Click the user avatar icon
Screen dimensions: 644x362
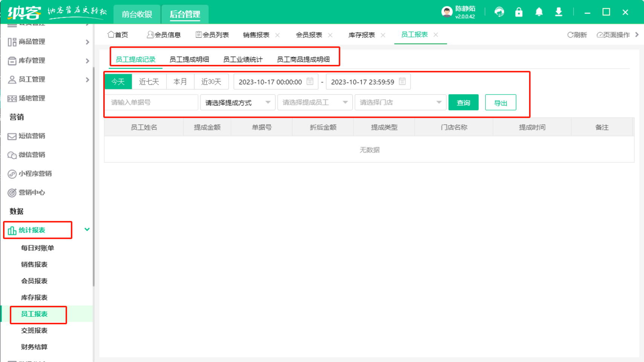pos(447,12)
